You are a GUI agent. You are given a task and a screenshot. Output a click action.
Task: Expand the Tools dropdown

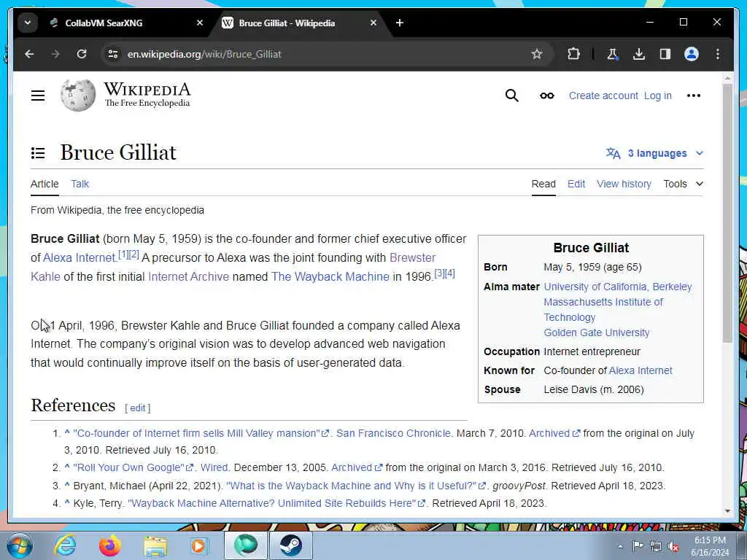(683, 184)
